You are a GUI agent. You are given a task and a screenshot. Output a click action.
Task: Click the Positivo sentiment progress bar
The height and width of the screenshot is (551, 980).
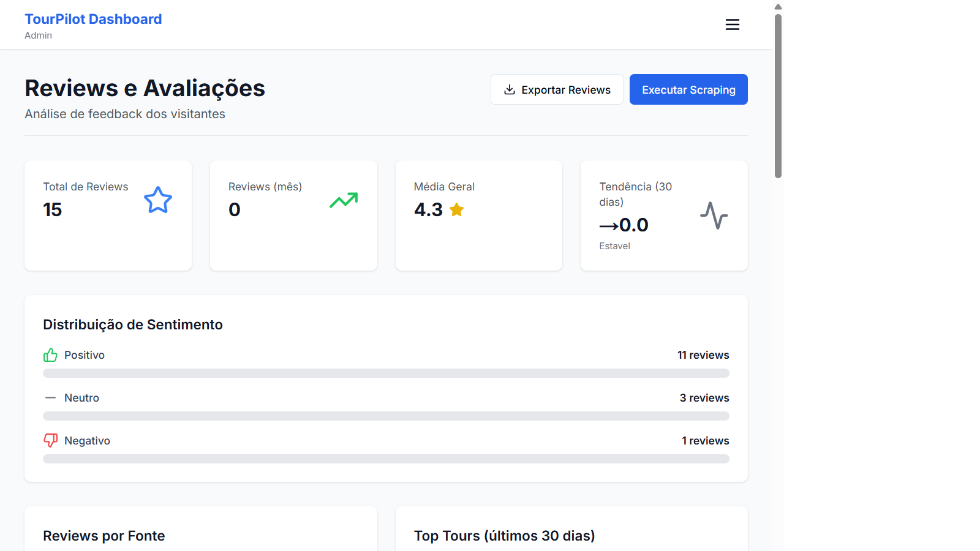(x=386, y=373)
